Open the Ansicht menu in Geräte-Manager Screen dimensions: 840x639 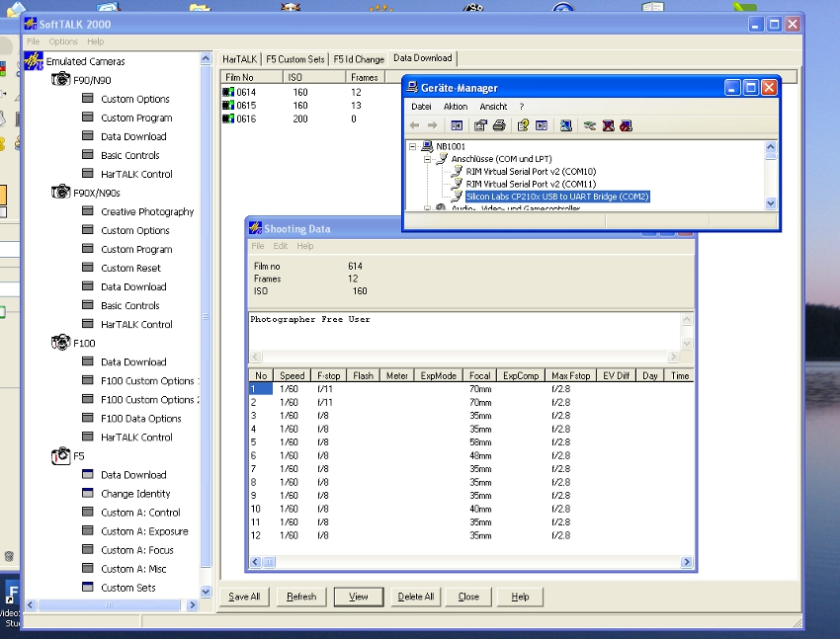pos(493,107)
